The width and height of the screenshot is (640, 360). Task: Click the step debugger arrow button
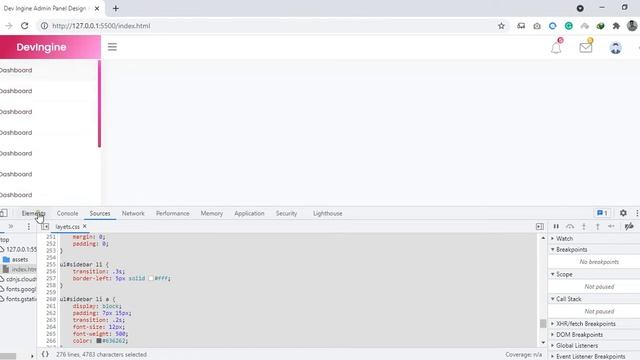611,227
